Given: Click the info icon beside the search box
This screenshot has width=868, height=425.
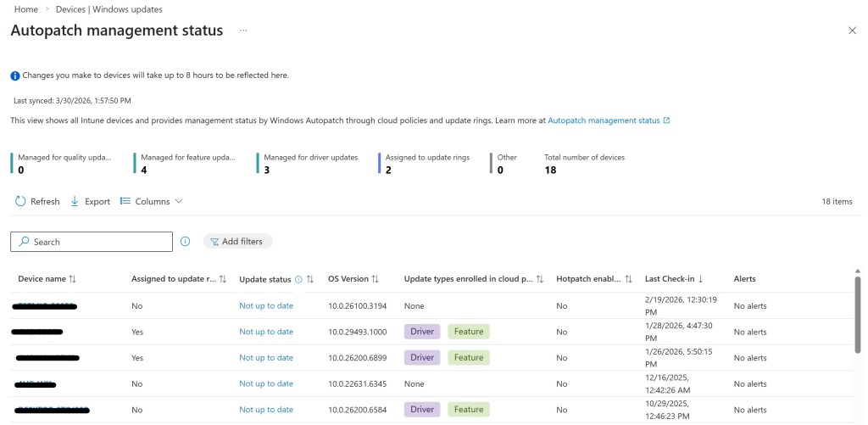Looking at the screenshot, I should pyautogui.click(x=185, y=242).
